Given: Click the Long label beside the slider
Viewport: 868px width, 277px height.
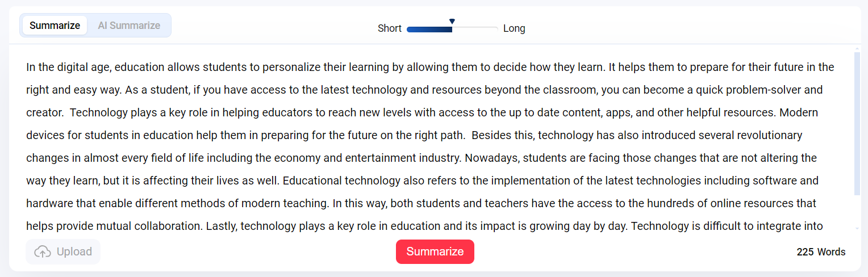Looking at the screenshot, I should tap(514, 28).
